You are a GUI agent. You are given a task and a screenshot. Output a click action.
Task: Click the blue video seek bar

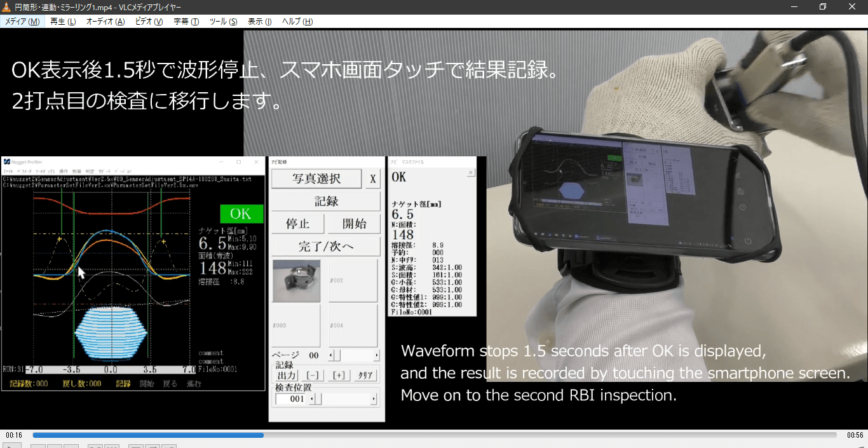pyautogui.click(x=435, y=435)
